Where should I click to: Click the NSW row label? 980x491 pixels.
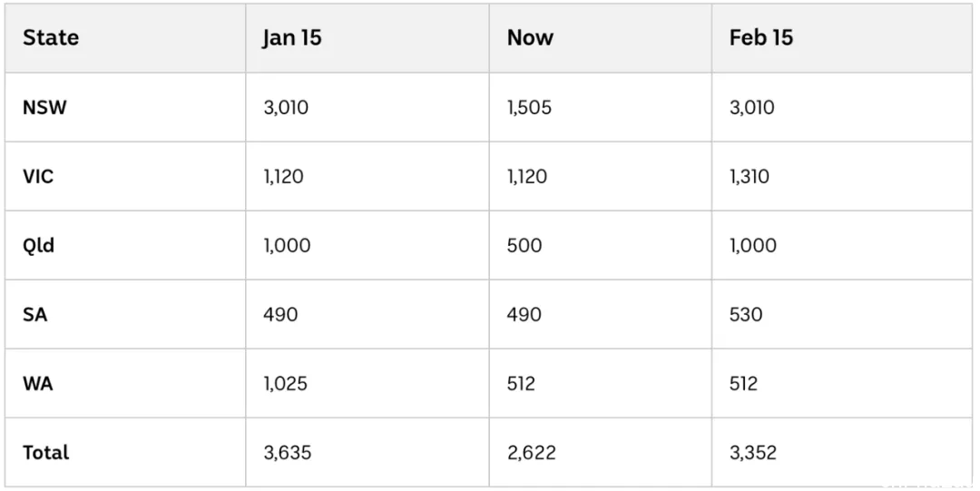[44, 108]
